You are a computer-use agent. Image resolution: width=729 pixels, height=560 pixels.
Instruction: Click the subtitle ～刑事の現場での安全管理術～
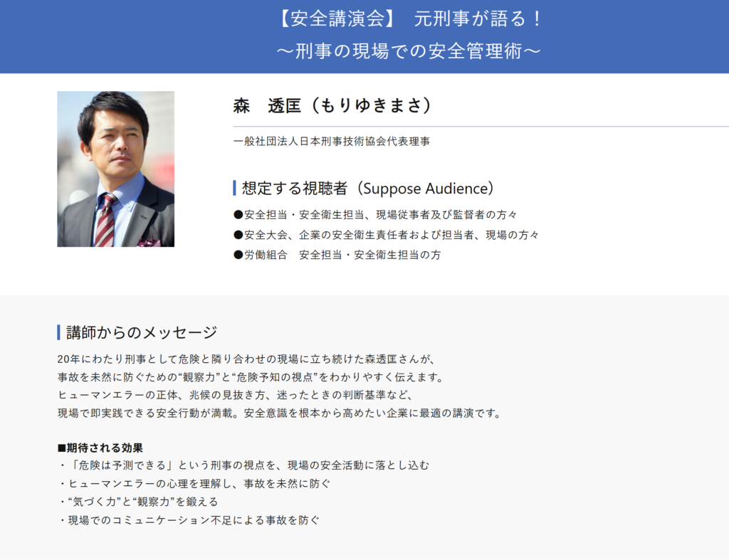coord(409,51)
